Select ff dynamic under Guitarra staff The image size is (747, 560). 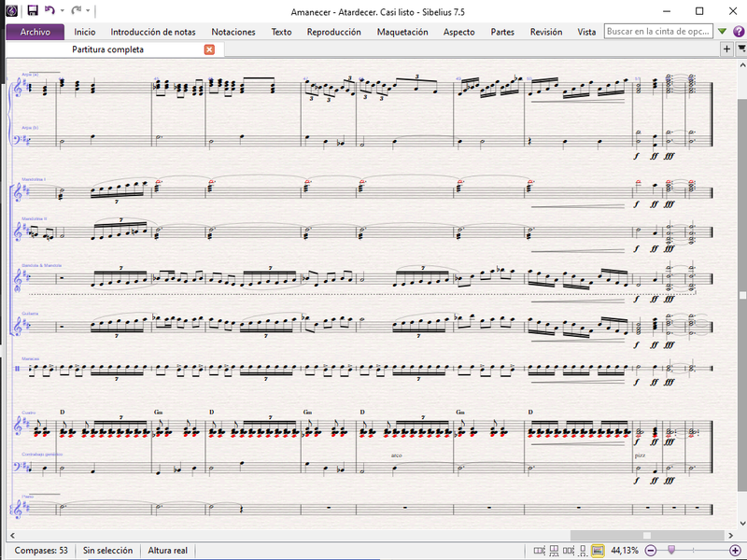tap(655, 344)
